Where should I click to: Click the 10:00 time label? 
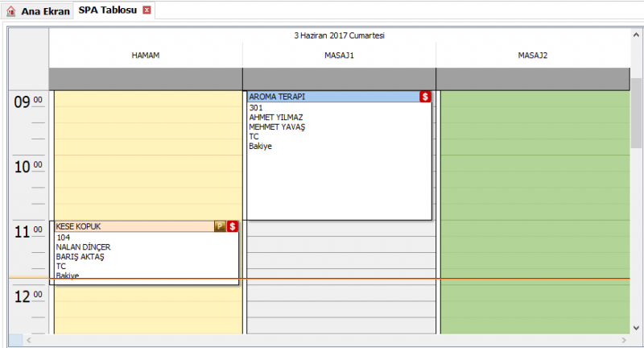pos(28,167)
